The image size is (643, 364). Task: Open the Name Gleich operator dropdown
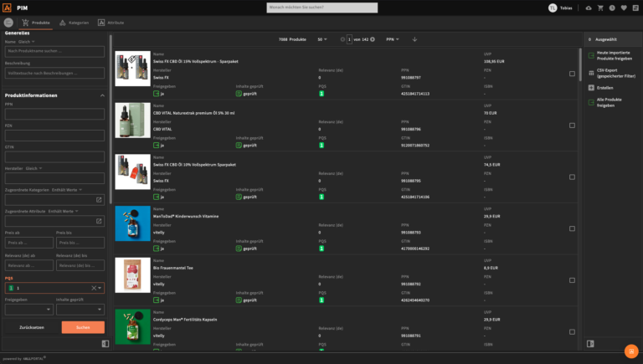(26, 42)
